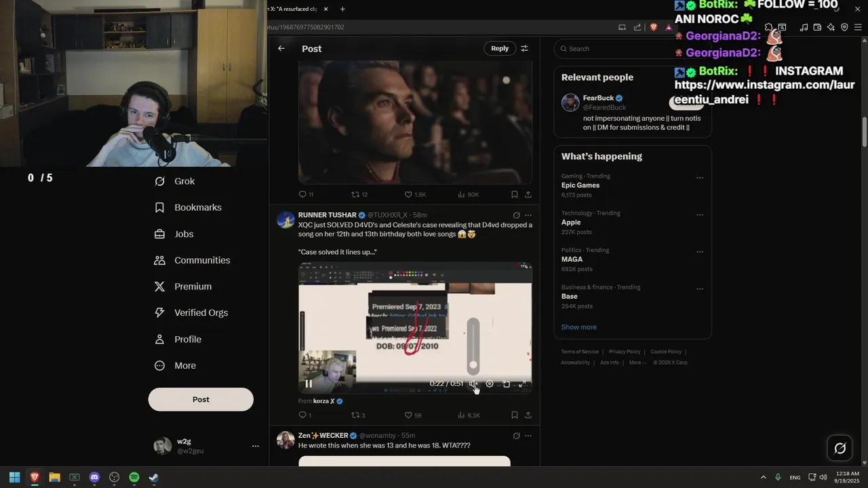
Task: Open the floating Grok button
Action: pyautogui.click(x=840, y=448)
